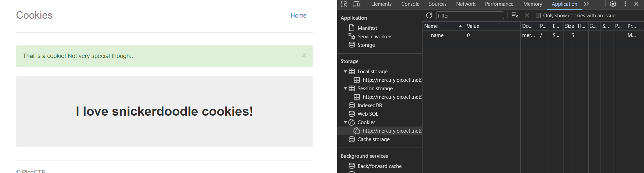Click the Cookies page heading
644x173 pixels.
click(x=34, y=15)
